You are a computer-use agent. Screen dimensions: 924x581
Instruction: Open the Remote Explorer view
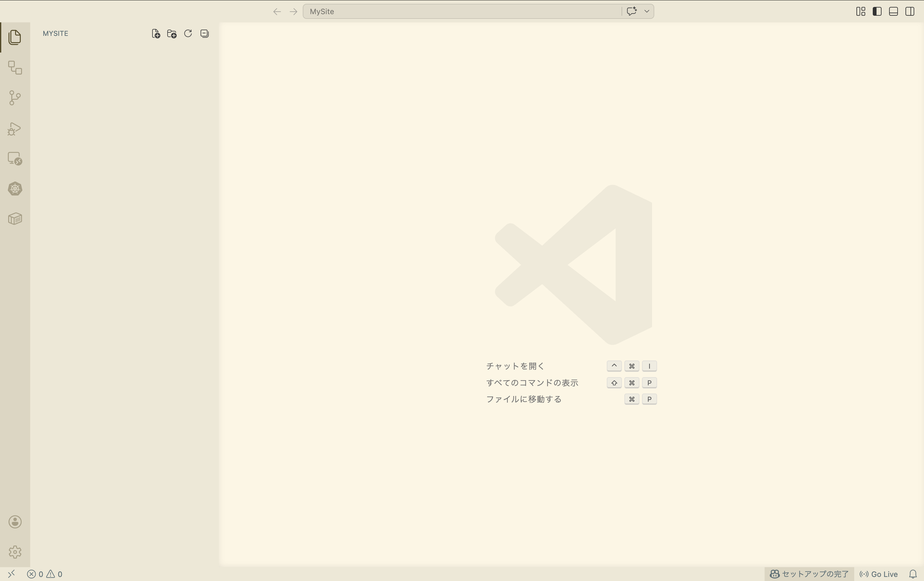click(x=14, y=159)
